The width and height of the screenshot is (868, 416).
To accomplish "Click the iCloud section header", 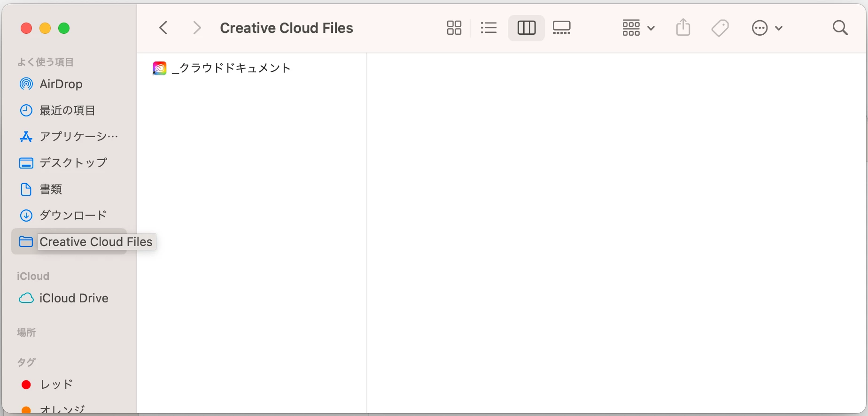I will tap(33, 276).
